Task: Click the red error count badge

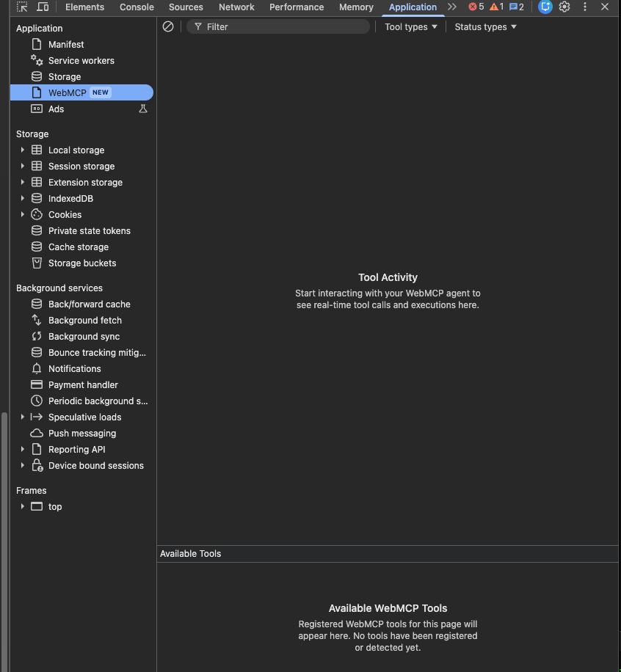Action: (x=476, y=7)
